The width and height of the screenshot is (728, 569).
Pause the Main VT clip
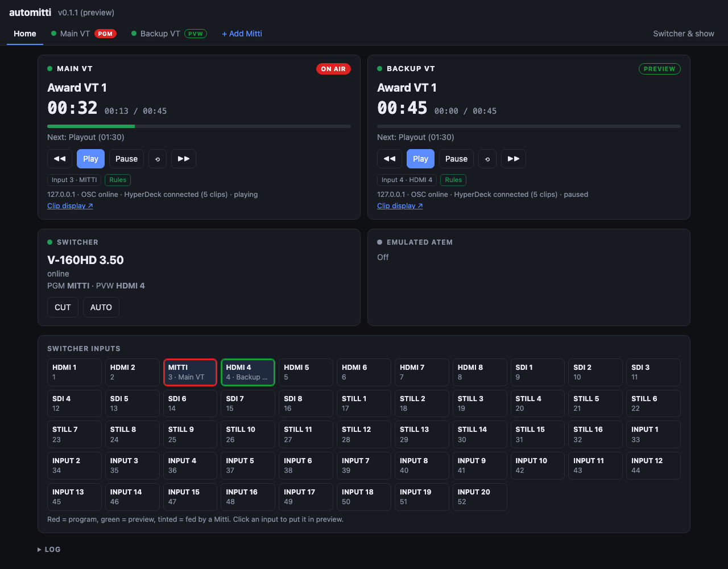click(126, 159)
